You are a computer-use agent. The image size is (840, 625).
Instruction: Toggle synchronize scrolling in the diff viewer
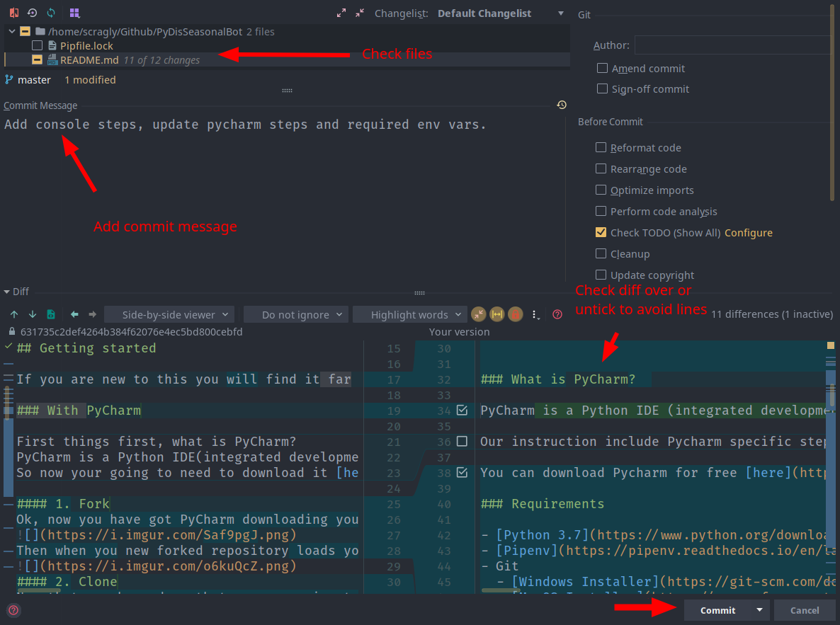tap(496, 314)
